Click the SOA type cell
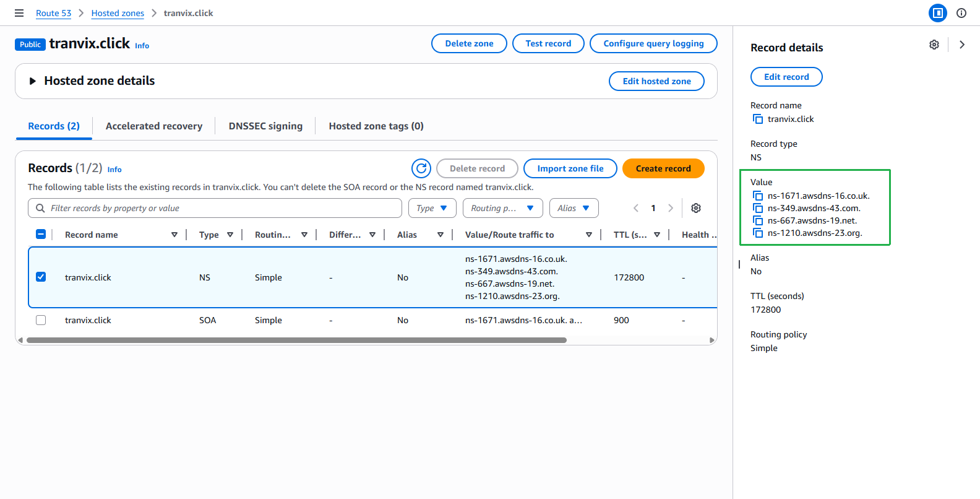980x499 pixels. [208, 320]
